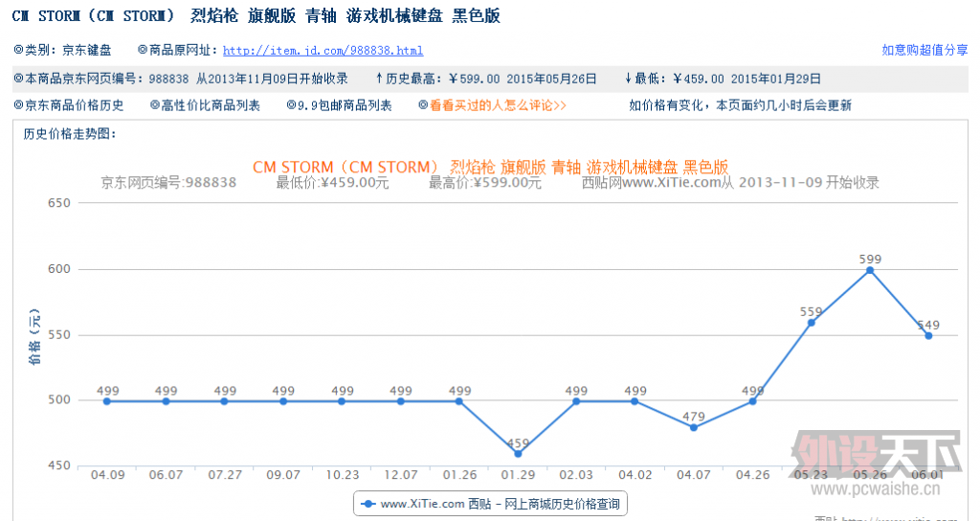Image resolution: width=980 pixels, height=521 pixels.
Task: Click the 599 peak data point on 05.26
Action: 869,270
